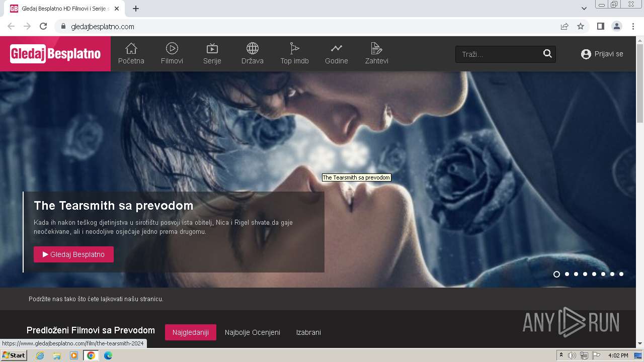Open the Serije TV icon
Viewport: 644px width, 362px height.
pos(212,48)
